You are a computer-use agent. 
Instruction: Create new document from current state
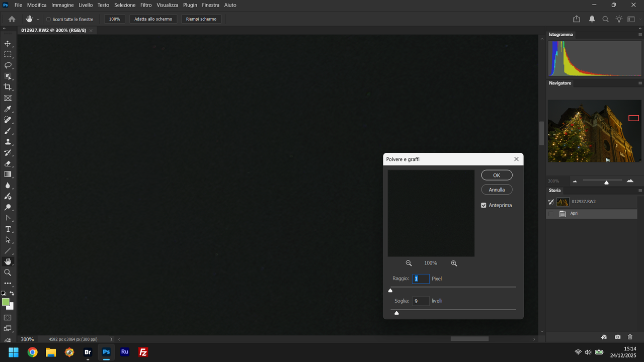(x=604, y=337)
